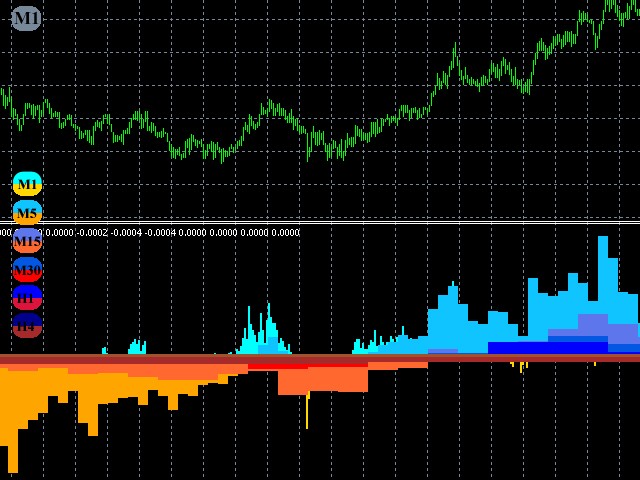Image resolution: width=640 pixels, height=480 pixels.
Task: Select the H1 timeframe button
Action: tap(27, 298)
